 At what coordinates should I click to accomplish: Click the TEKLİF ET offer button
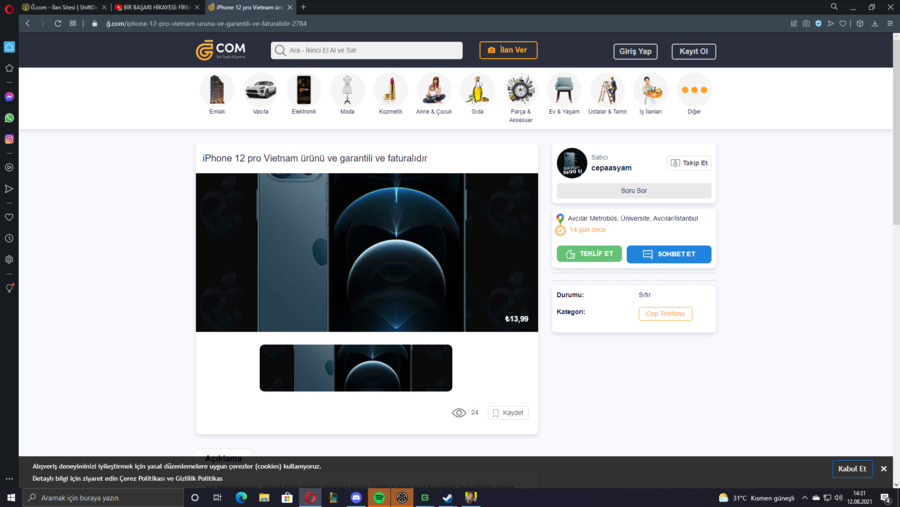[589, 254]
